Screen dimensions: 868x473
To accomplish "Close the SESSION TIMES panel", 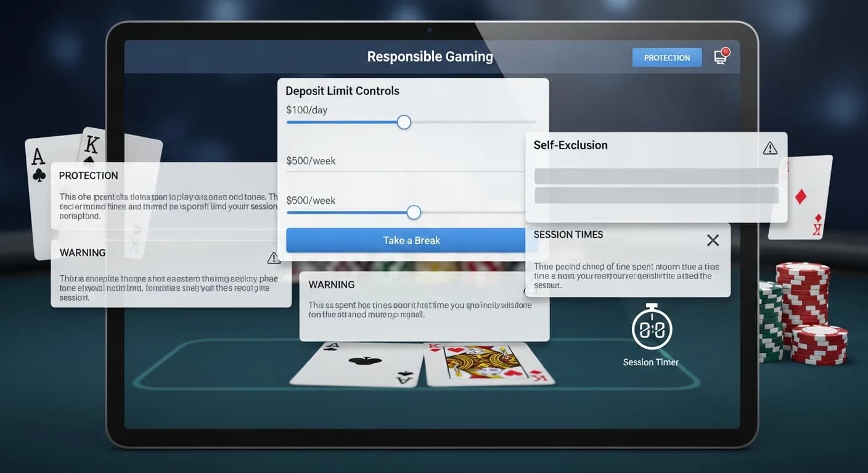I will [x=713, y=240].
